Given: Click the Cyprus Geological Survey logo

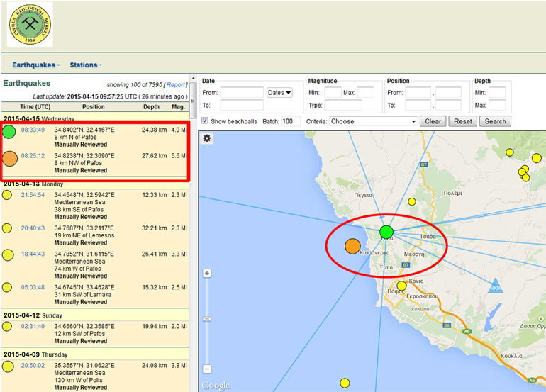Looking at the screenshot, I should coord(30,24).
